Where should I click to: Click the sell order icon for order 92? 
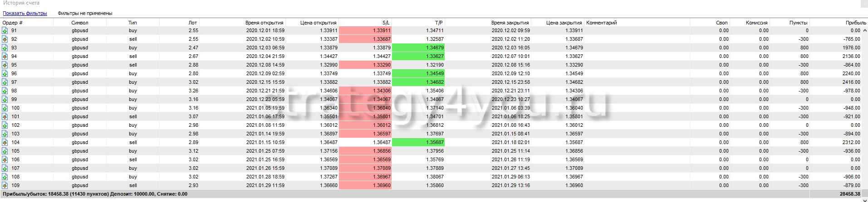[5, 39]
